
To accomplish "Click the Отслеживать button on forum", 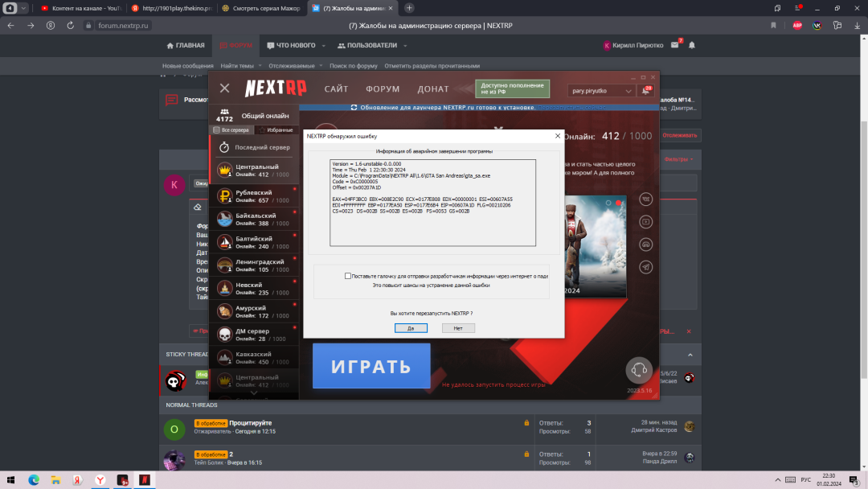I will pyautogui.click(x=680, y=135).
